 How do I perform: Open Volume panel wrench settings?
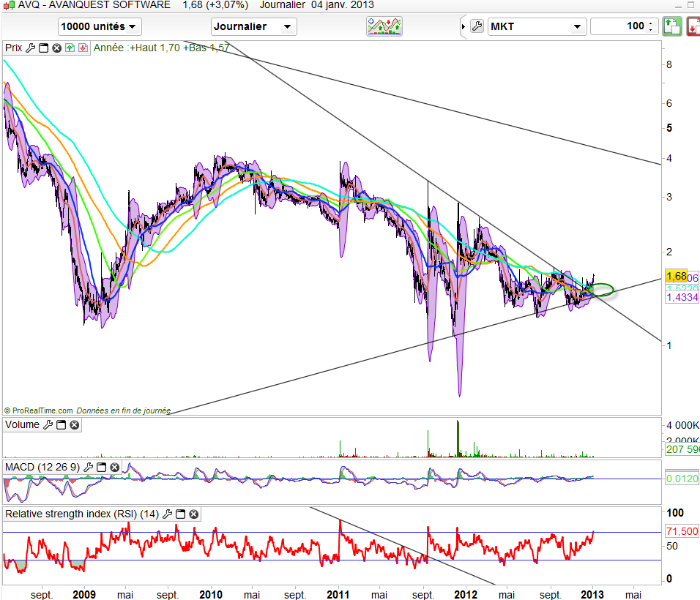tap(48, 424)
